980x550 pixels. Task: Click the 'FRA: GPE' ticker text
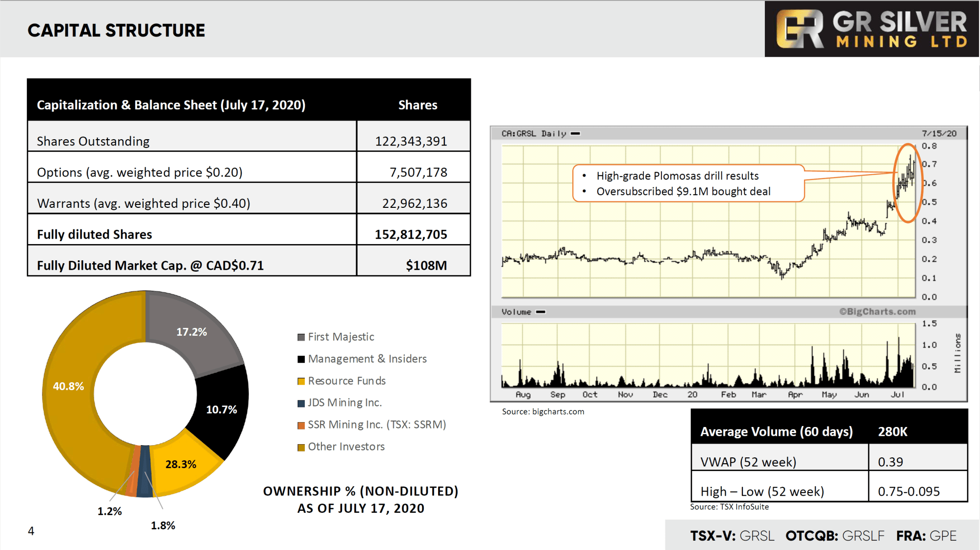[x=927, y=536]
